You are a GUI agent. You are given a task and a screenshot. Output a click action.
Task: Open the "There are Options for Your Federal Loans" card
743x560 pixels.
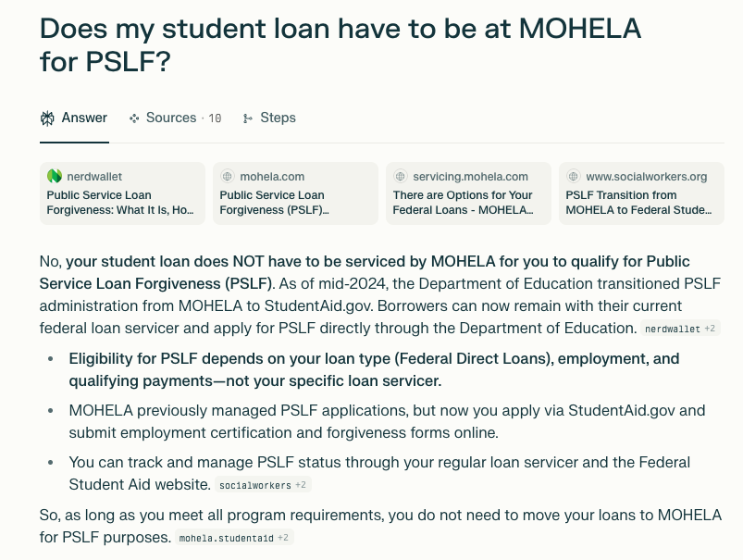point(467,193)
